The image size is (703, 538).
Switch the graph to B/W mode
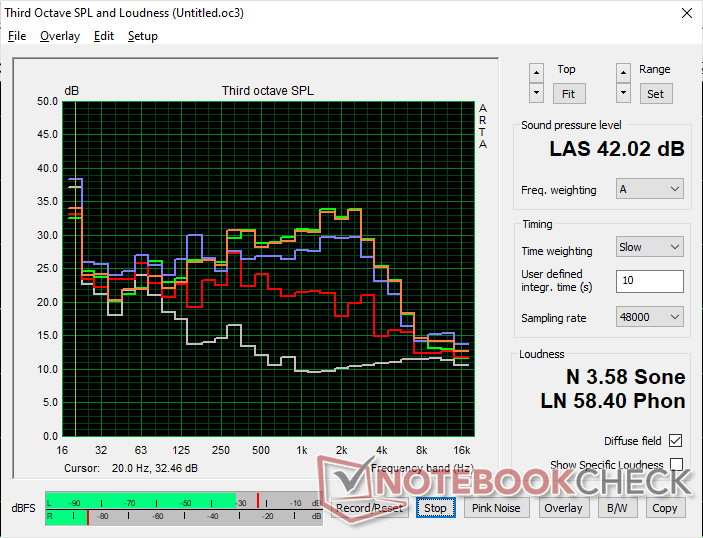pyautogui.click(x=612, y=508)
